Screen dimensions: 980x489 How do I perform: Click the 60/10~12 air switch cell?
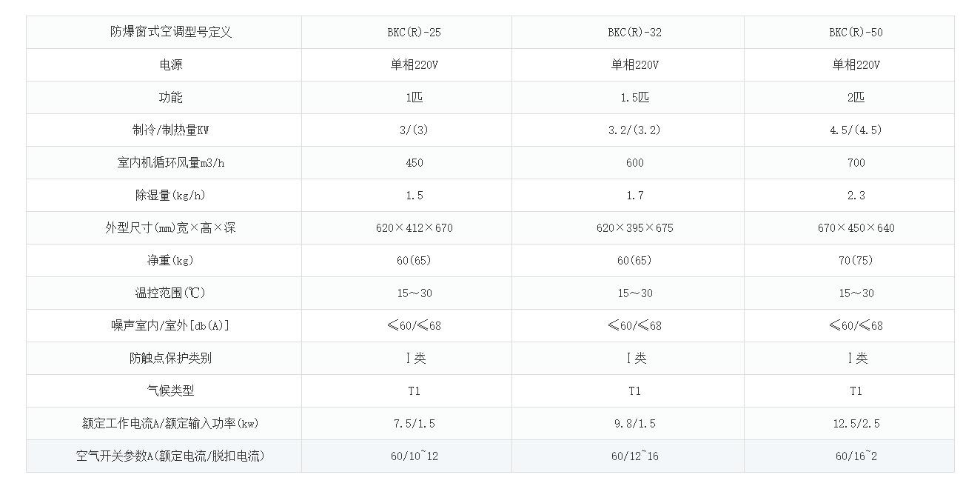point(414,456)
